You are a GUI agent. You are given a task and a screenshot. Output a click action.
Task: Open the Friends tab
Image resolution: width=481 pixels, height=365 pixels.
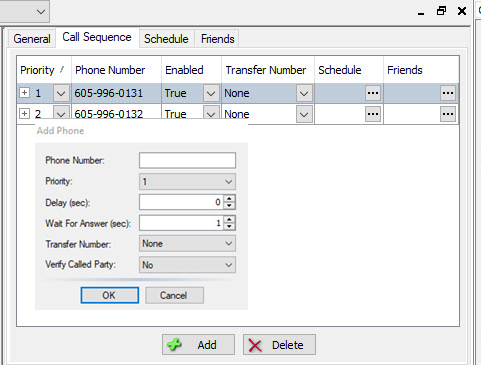(217, 39)
